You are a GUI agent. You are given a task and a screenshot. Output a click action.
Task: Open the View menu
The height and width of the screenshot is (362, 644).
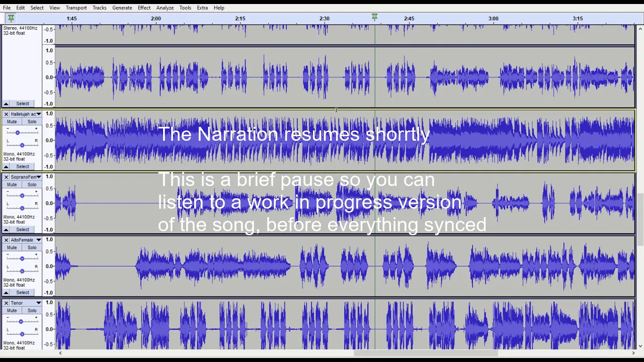point(54,8)
